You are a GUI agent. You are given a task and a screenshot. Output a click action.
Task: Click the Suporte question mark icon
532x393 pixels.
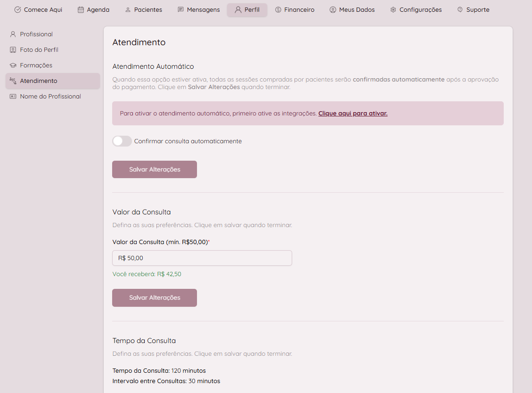coord(460,9)
